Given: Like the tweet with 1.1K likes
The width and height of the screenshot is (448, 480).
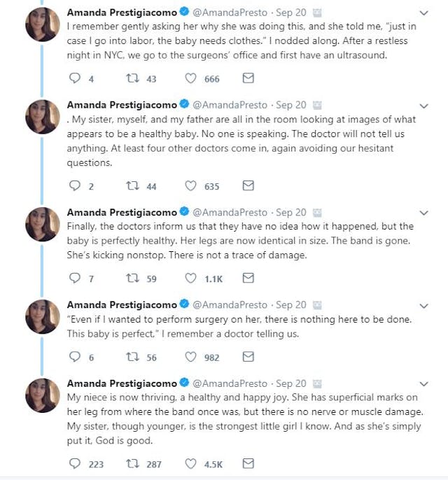Looking at the screenshot, I should [190, 278].
